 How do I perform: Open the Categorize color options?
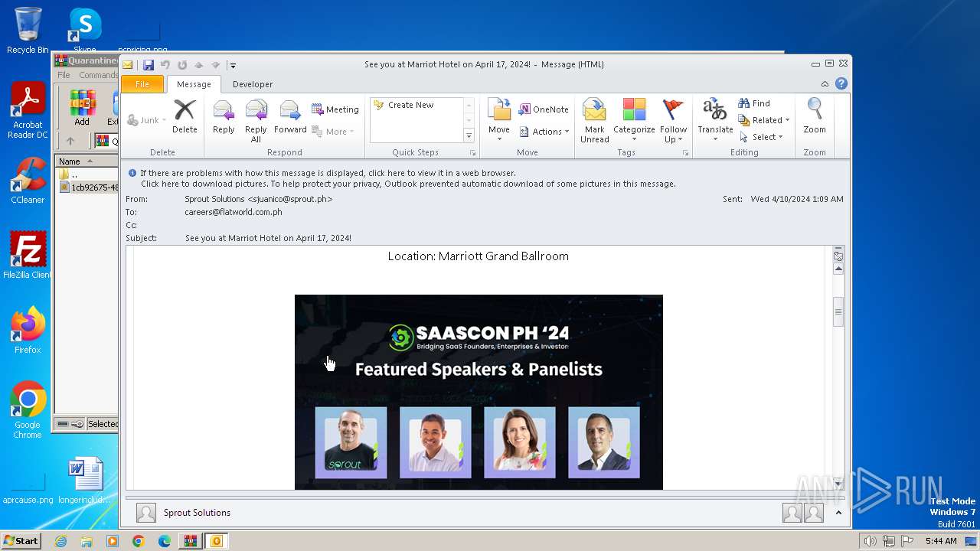click(x=634, y=120)
